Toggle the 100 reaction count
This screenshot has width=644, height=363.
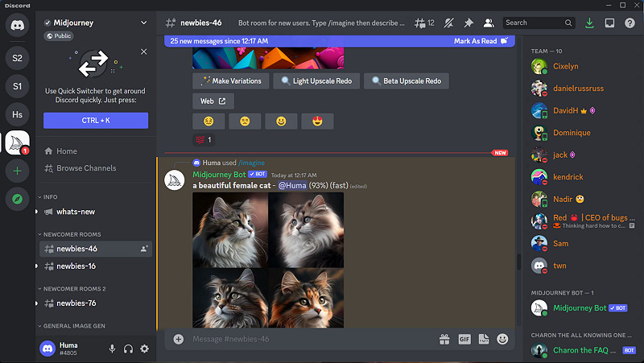click(x=204, y=140)
